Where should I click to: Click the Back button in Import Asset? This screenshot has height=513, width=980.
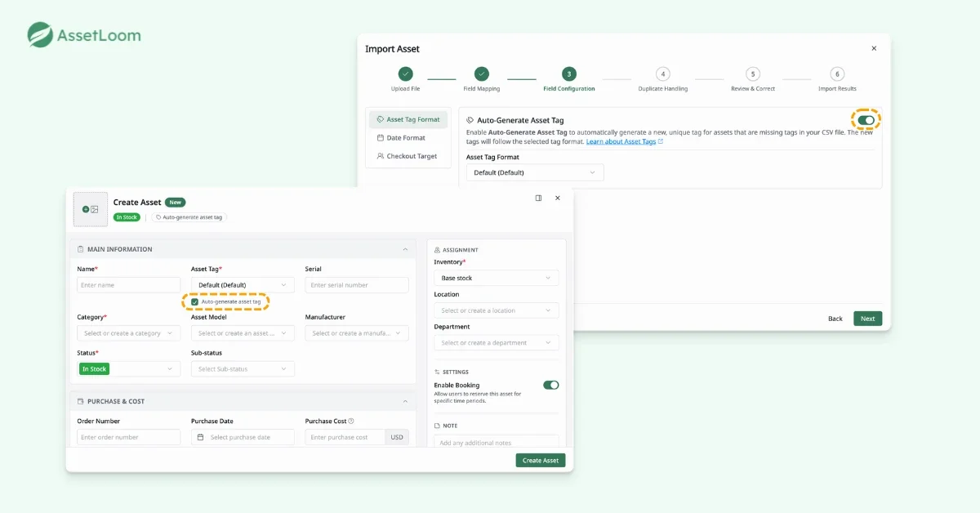point(835,319)
